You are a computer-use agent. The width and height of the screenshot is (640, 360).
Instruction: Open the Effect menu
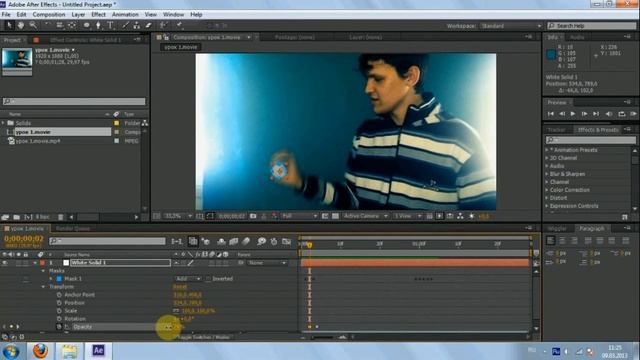pyautogui.click(x=98, y=14)
